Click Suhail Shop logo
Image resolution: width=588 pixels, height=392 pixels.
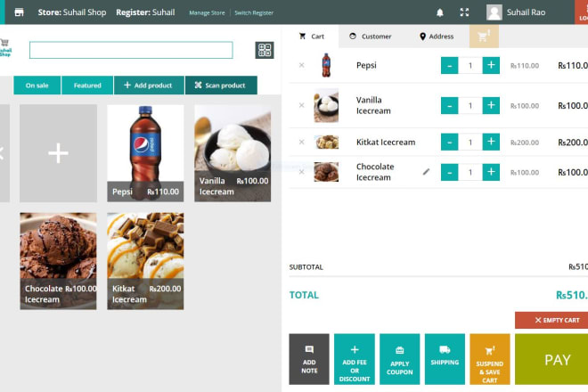(5, 48)
